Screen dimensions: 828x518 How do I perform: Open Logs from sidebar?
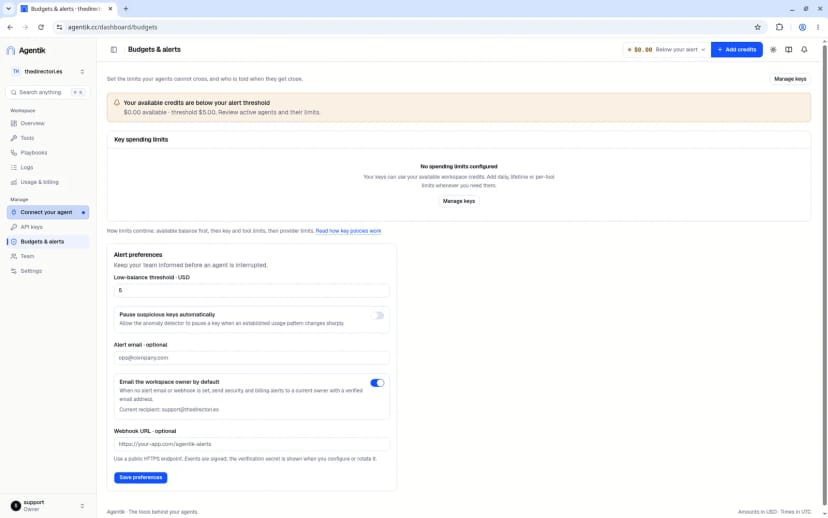pos(48,167)
